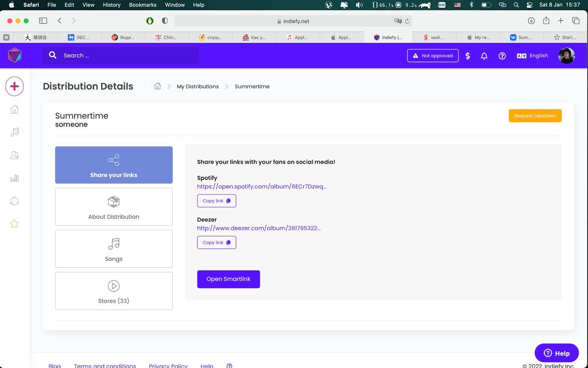Open the Safari File menu
588x368 pixels.
[x=52, y=5]
